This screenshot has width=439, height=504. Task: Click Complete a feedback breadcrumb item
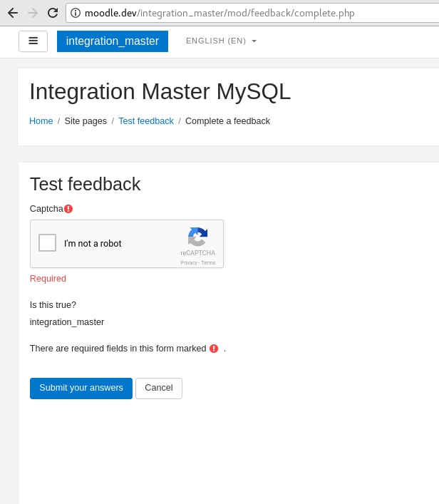pyautogui.click(x=227, y=121)
